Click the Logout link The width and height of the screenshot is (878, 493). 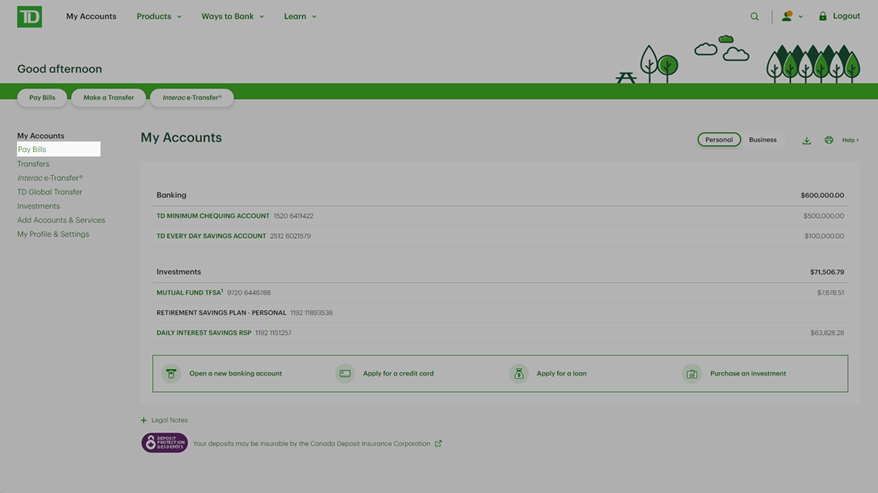tap(846, 16)
